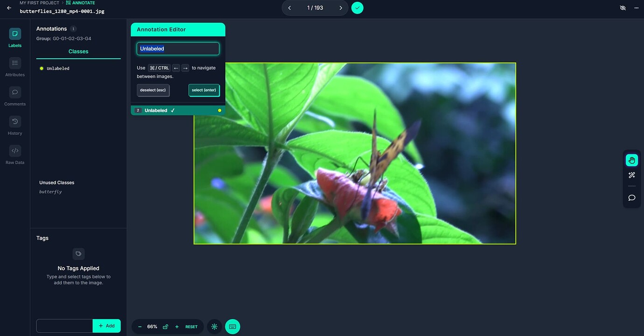Select the Classes tab
This screenshot has height=336, width=644.
point(78,51)
